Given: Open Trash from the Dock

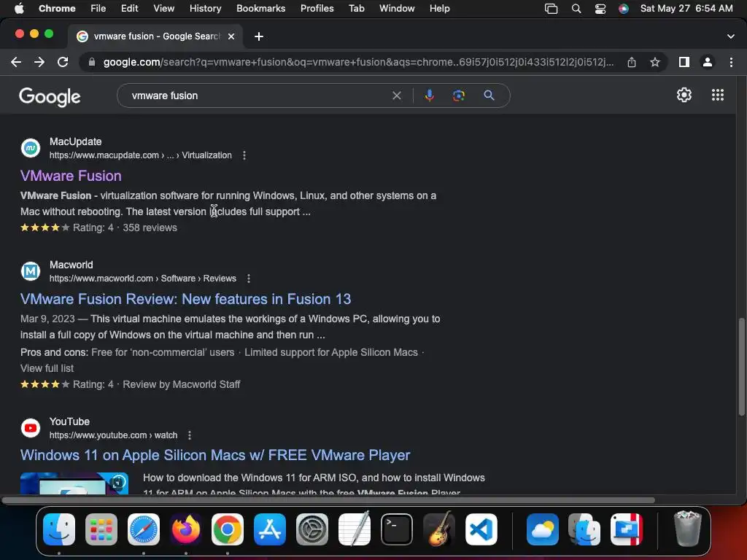Looking at the screenshot, I should (x=688, y=529).
